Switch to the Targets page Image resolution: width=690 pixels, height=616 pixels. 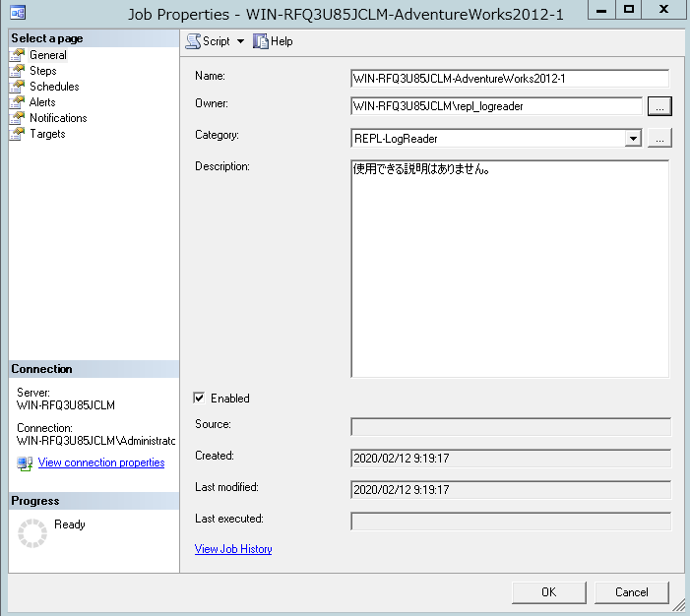tap(47, 134)
